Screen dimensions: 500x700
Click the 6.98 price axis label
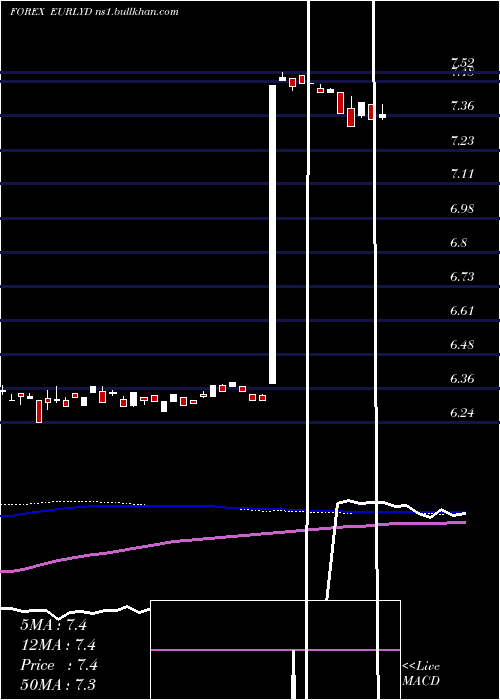point(462,208)
